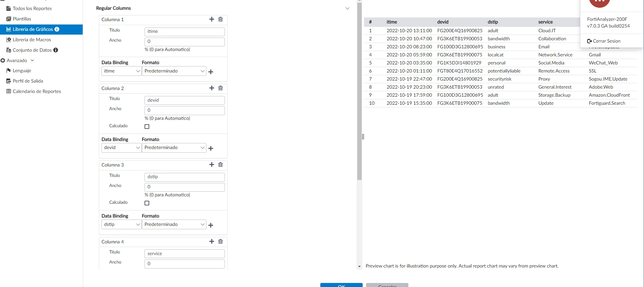
Task: Add format binding for itime row
Action: click(211, 72)
